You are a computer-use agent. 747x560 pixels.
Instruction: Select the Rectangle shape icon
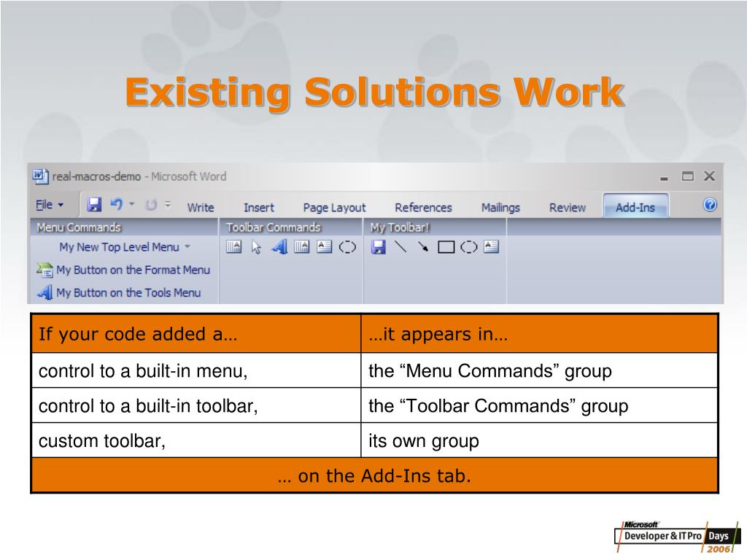pos(446,246)
